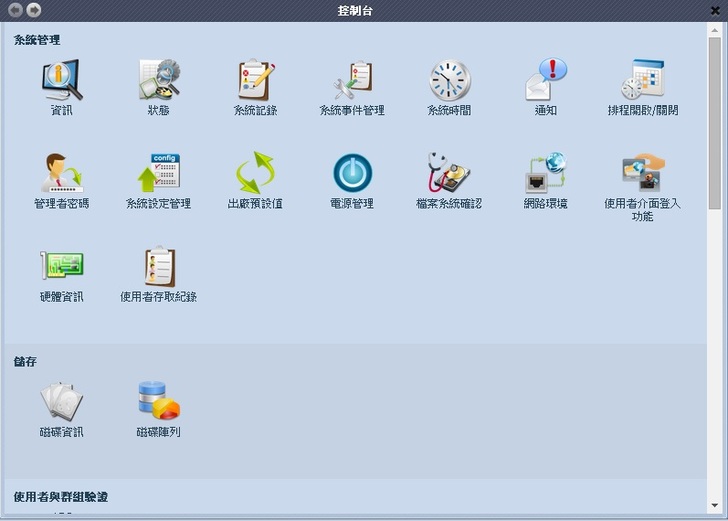Open 系統設定管理 config icon
The width and height of the screenshot is (728, 521).
pyautogui.click(x=159, y=173)
